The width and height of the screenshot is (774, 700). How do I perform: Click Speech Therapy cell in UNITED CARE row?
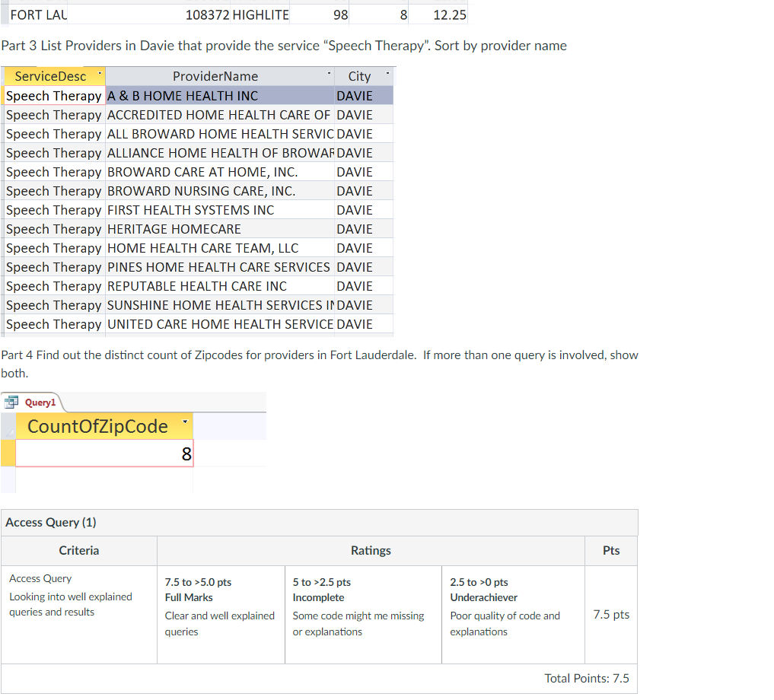(55, 324)
